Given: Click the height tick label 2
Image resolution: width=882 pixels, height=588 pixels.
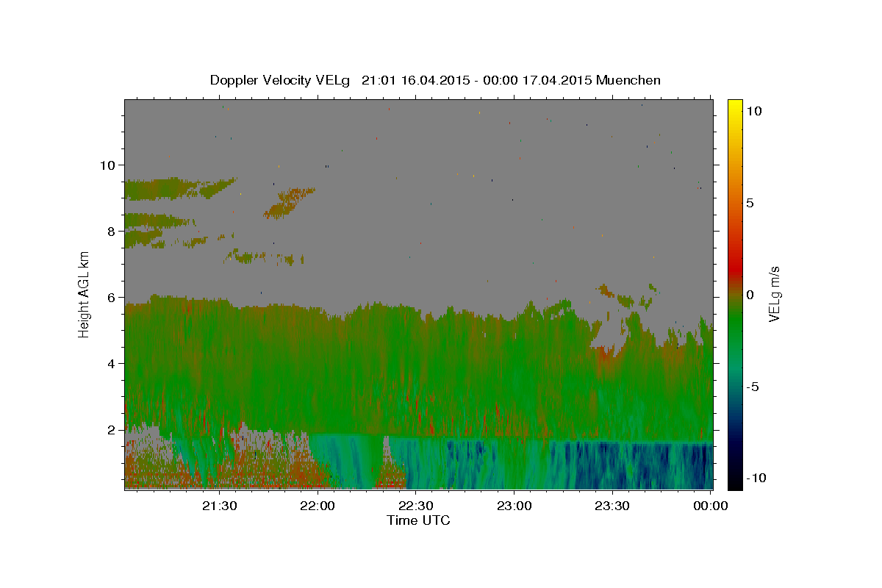Looking at the screenshot, I should pyautogui.click(x=112, y=430).
